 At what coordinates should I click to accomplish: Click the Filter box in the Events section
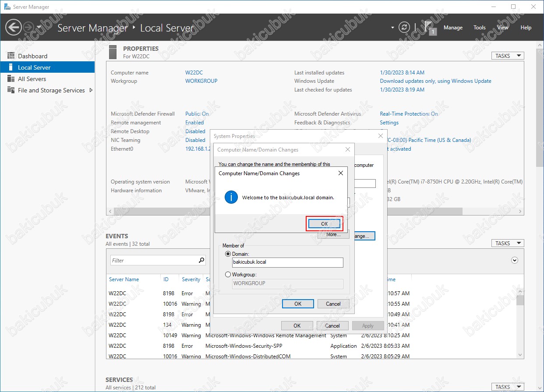153,260
